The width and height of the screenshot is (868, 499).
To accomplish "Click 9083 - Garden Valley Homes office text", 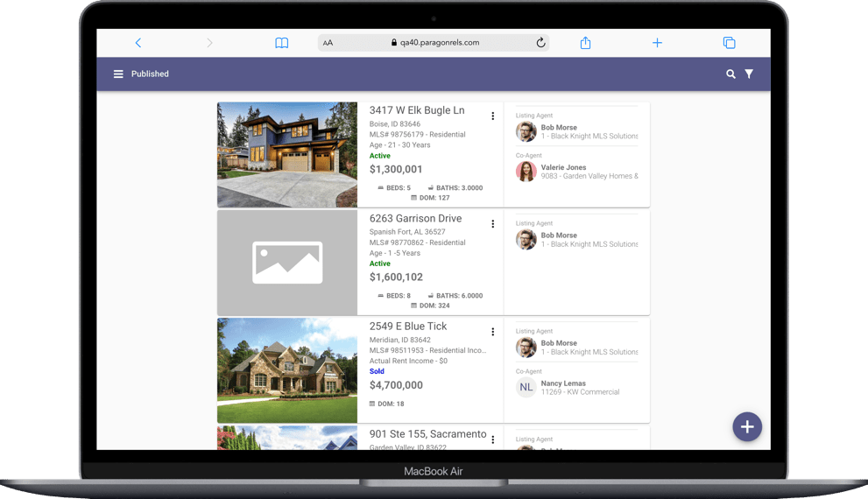I will 589,176.
